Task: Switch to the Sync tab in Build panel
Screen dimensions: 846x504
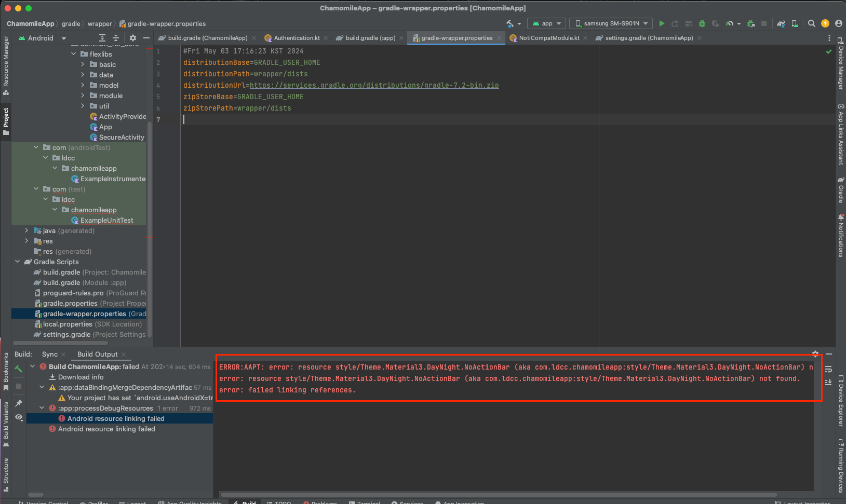Action: pos(50,354)
